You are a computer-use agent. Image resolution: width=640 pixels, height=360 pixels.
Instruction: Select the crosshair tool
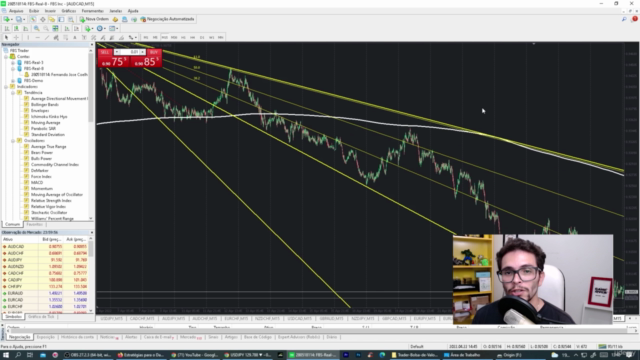[x=16, y=38]
